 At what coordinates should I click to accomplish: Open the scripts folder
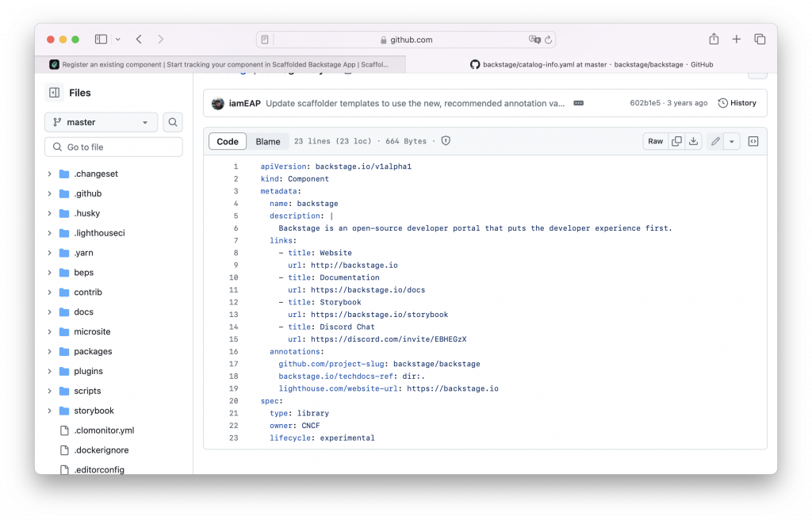pyautogui.click(x=87, y=391)
